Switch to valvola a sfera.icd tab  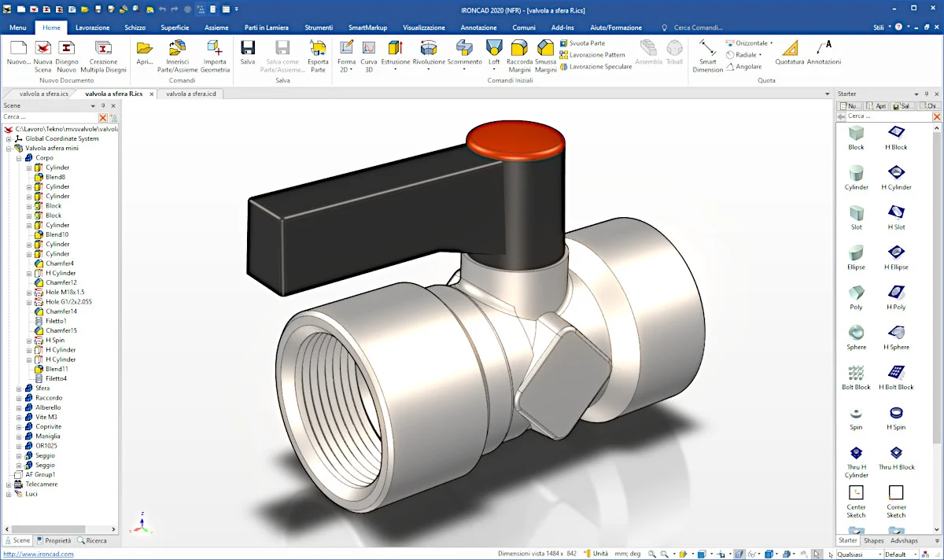coord(190,94)
